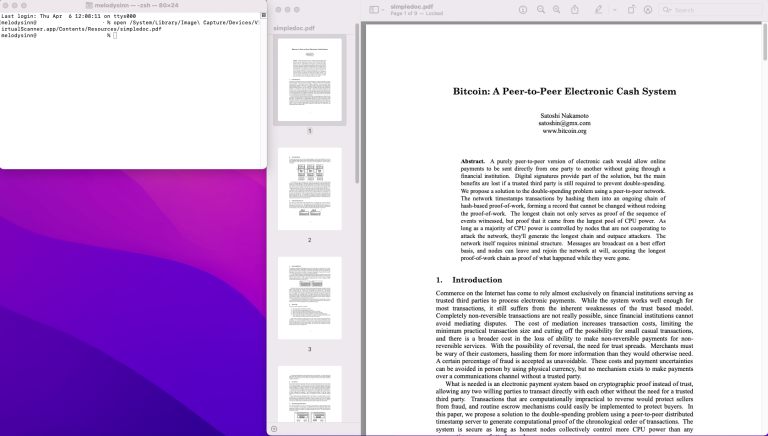The image size is (768, 436).
Task: Rotate the page with the Rotate icon
Action: click(x=631, y=10)
